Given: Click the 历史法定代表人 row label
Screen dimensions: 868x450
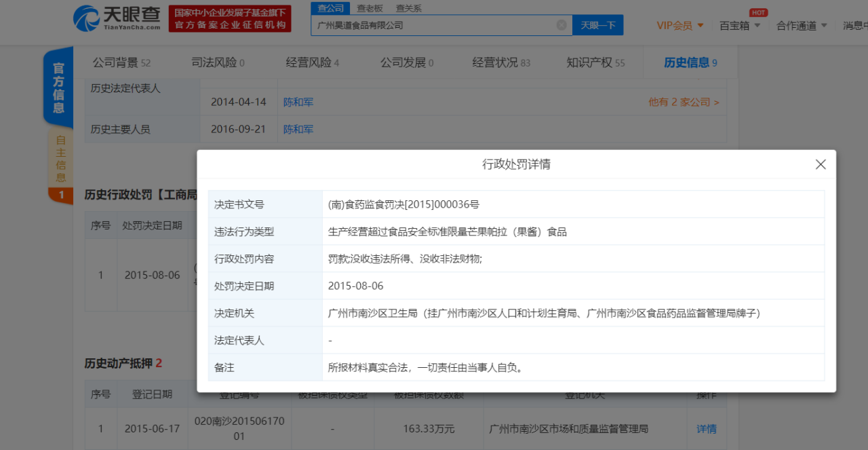Looking at the screenshot, I should (x=125, y=88).
